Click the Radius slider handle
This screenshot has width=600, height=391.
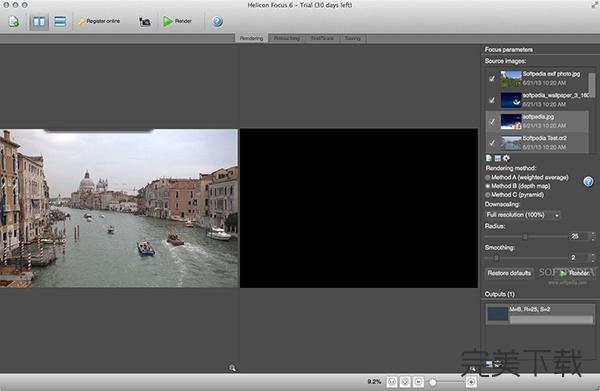525,237
